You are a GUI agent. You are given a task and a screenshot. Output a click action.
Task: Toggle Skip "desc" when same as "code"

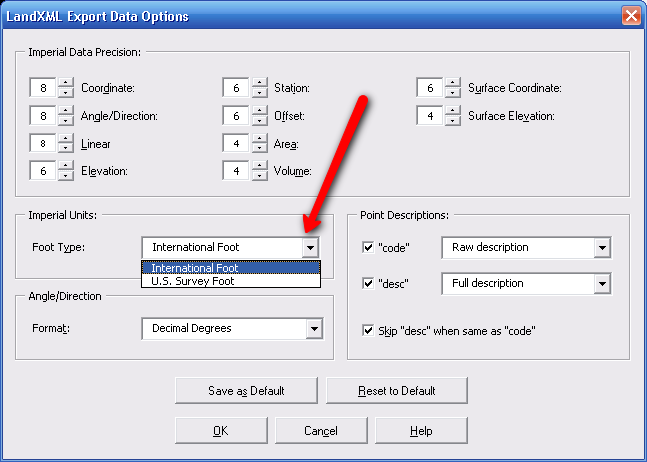368,330
